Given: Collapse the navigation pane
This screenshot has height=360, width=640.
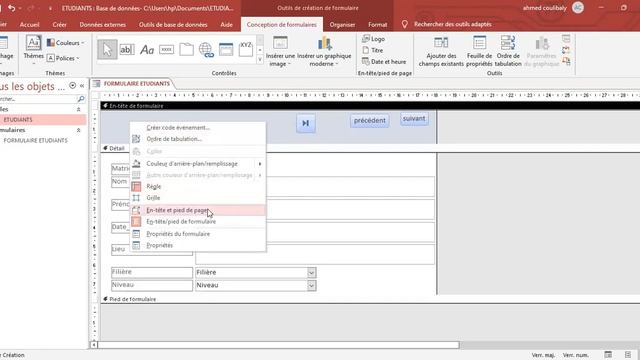Looking at the screenshot, I should coord(82,86).
